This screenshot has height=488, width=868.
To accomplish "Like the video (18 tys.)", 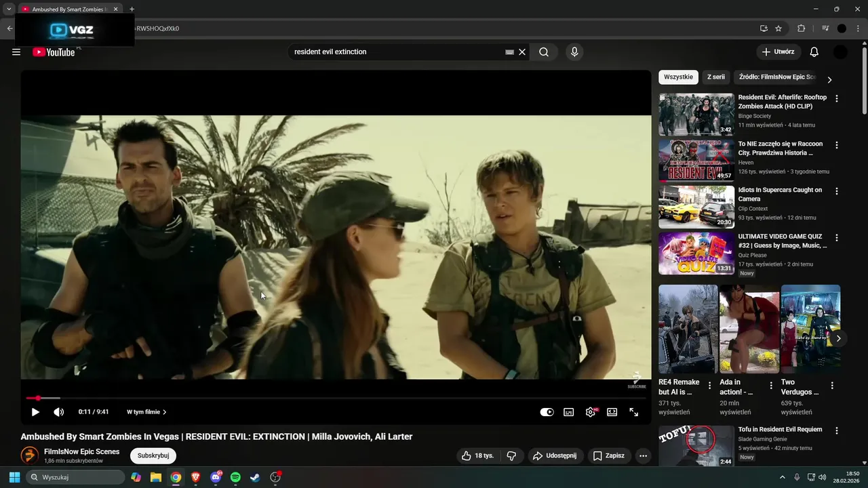I will pos(477,455).
